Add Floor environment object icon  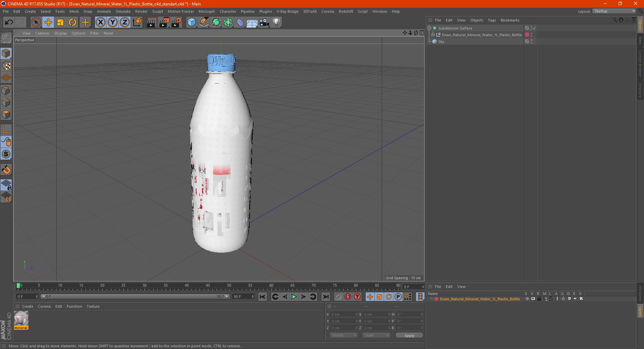pos(252,22)
